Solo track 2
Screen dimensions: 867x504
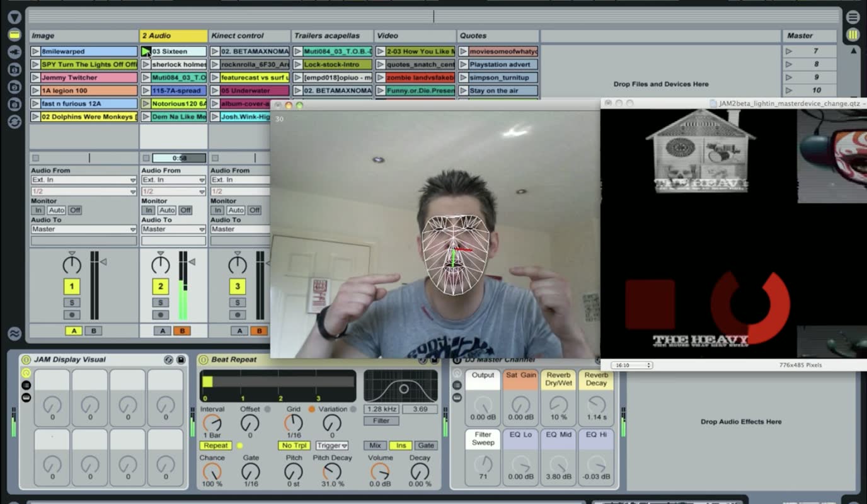tap(160, 303)
